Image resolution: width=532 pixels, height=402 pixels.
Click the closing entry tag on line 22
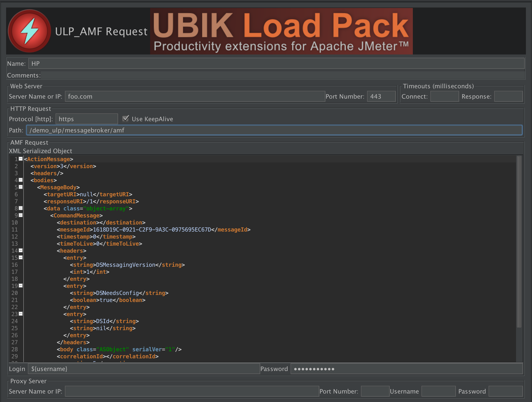(76, 307)
